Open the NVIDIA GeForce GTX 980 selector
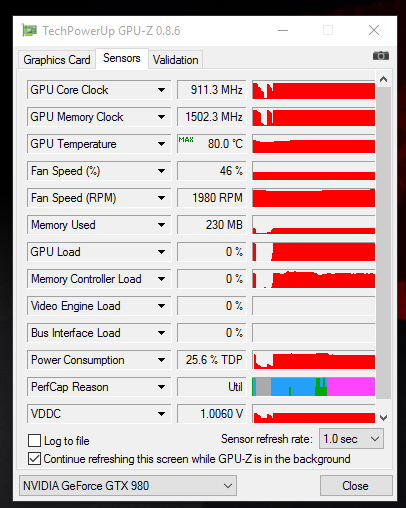406x508 pixels. 128,486
